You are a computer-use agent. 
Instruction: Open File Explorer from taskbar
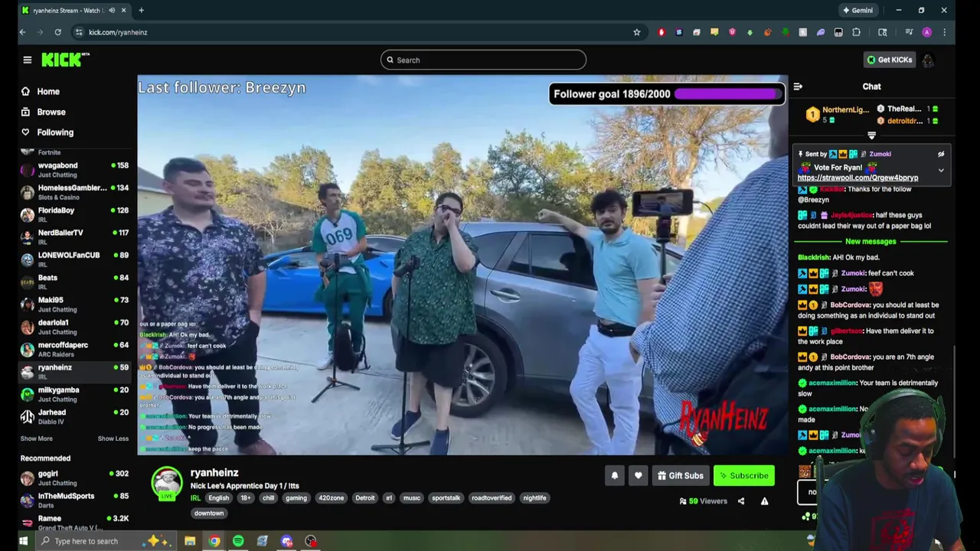[189, 541]
